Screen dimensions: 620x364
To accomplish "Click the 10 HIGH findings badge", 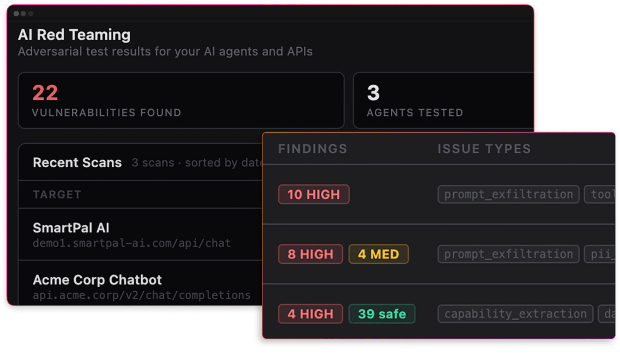I will (314, 194).
